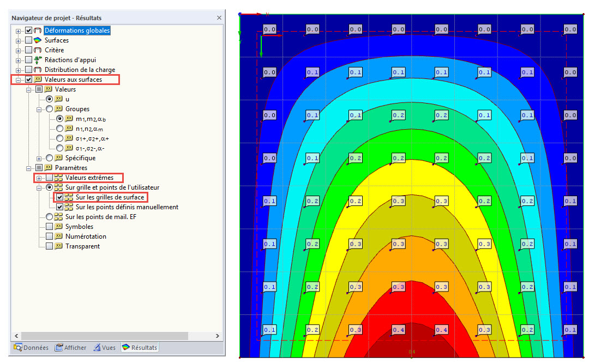Click the Numérotation item icon
Image resolution: width=595 pixels, height=364 pixels.
pyautogui.click(x=58, y=236)
